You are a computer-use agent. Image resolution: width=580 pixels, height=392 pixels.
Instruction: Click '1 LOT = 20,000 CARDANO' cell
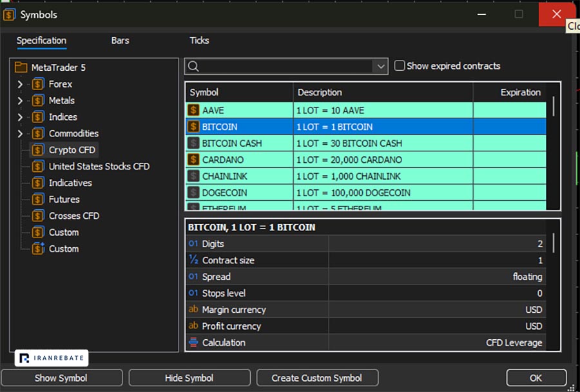(x=383, y=160)
